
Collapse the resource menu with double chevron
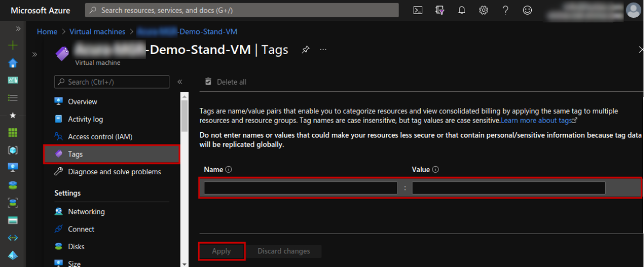click(x=180, y=82)
